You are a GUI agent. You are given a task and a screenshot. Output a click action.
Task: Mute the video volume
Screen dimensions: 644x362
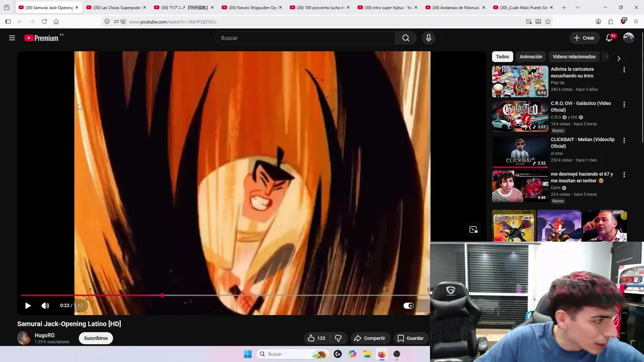[x=45, y=305]
